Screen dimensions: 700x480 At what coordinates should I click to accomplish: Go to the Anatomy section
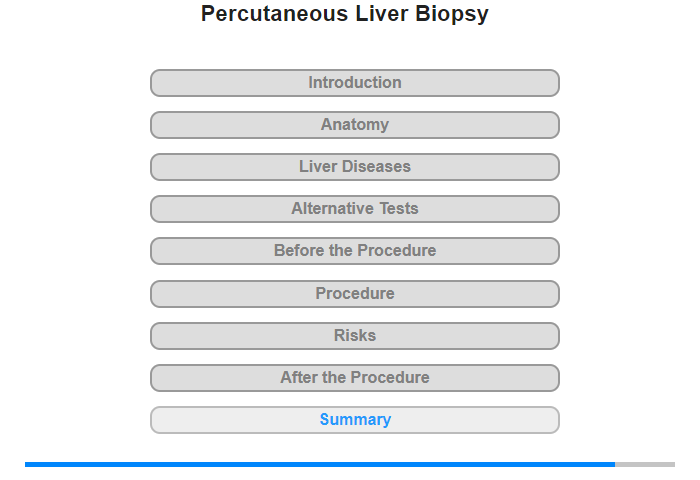coord(354,125)
